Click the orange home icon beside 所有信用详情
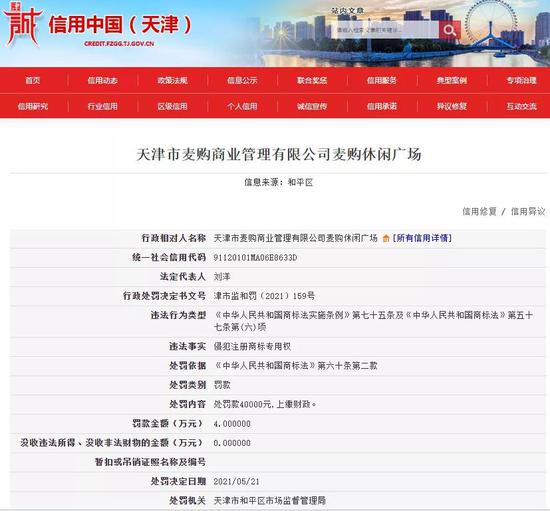The height and width of the screenshot is (511, 550). coord(386,238)
